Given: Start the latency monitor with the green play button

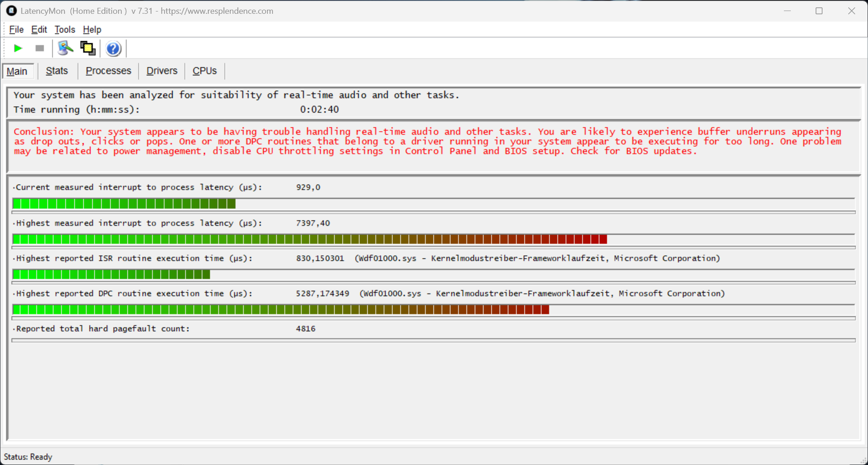Looking at the screenshot, I should coord(18,48).
